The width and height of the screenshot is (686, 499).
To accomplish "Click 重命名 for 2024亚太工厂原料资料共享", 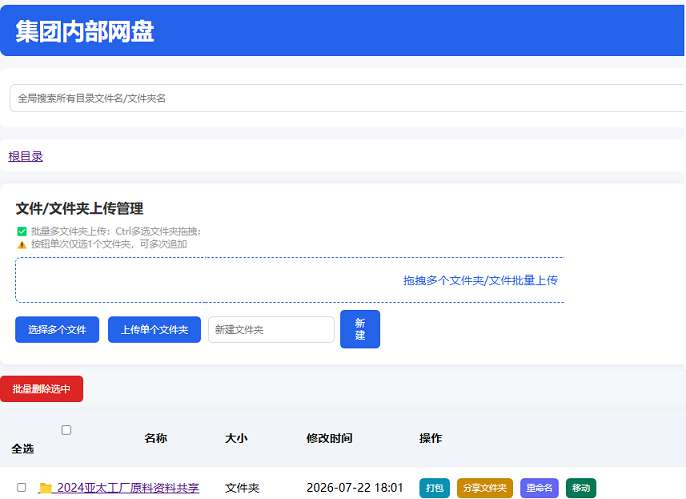I will tap(539, 488).
